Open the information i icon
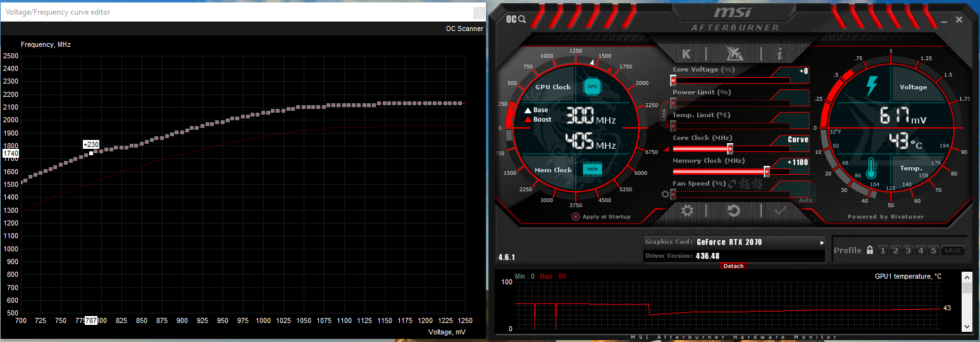The width and height of the screenshot is (980, 342). coord(780,54)
